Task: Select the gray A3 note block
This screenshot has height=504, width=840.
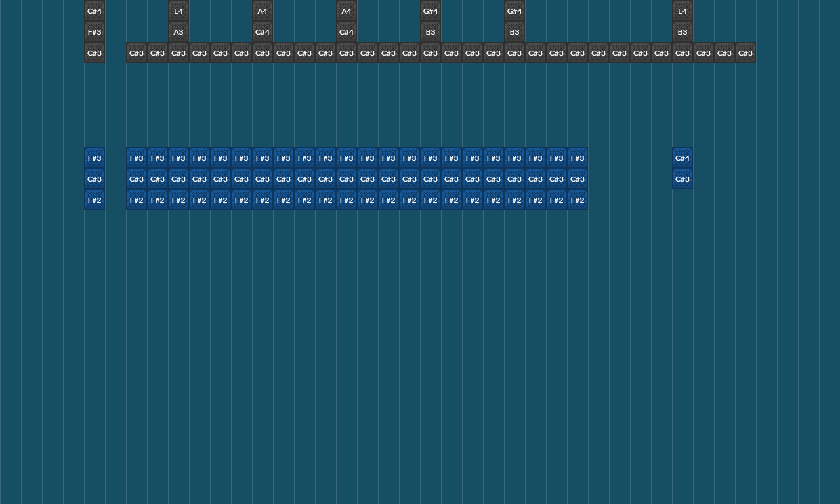Action: (x=178, y=32)
